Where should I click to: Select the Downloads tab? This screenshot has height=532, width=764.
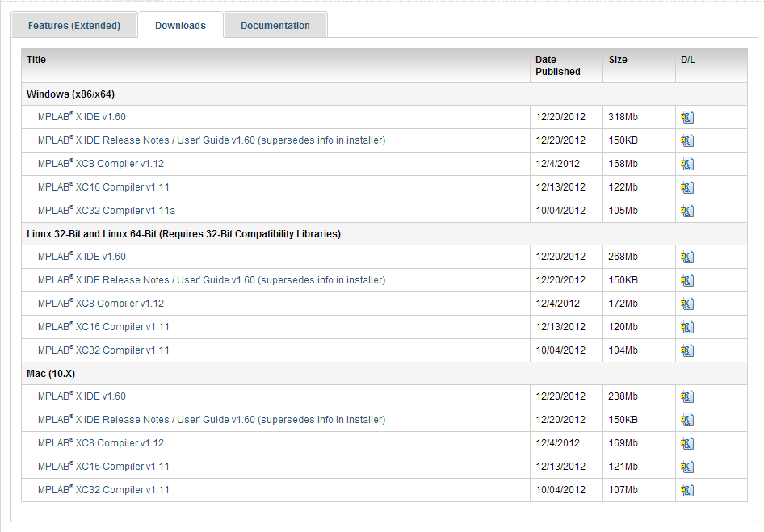click(x=180, y=26)
